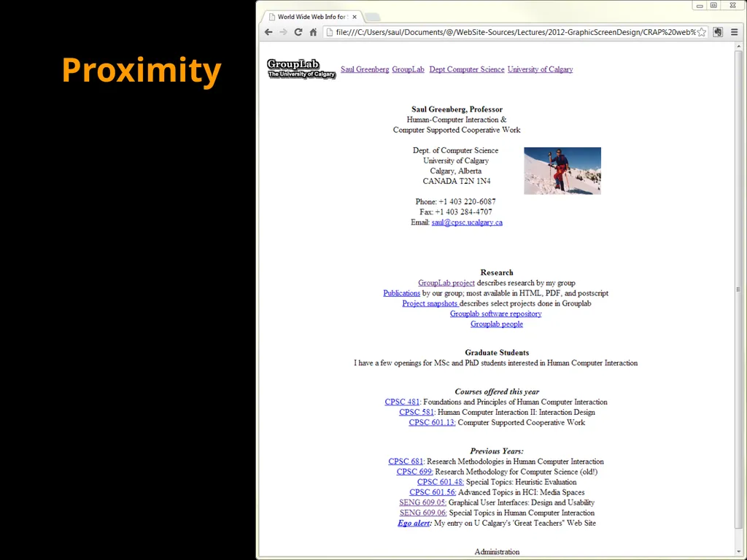Click the Research heading text
747x560 pixels.
click(x=497, y=273)
